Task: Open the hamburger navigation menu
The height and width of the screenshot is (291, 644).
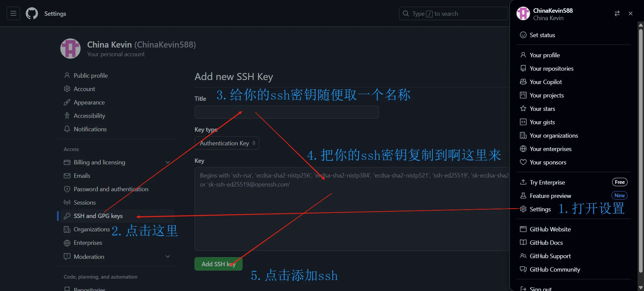Action: point(13,14)
